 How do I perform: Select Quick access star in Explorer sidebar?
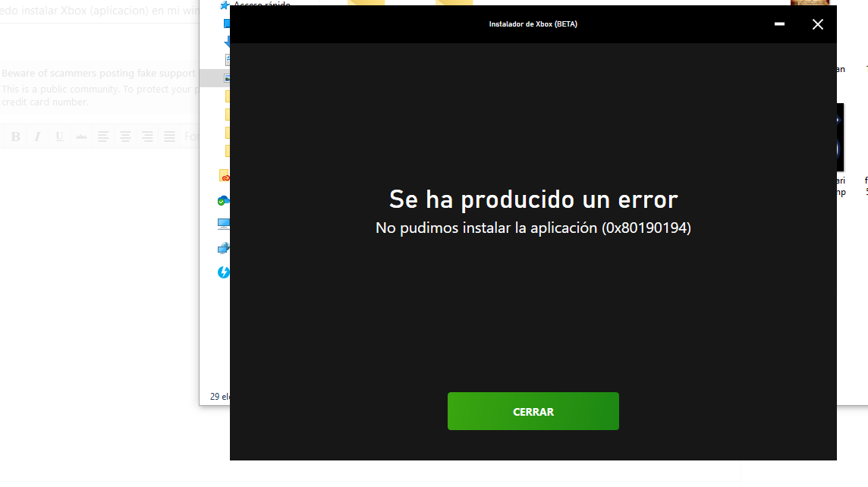(224, 5)
